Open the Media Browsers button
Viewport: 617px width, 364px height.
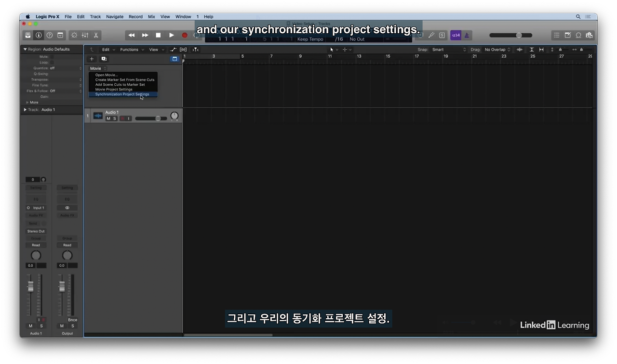[x=589, y=35]
